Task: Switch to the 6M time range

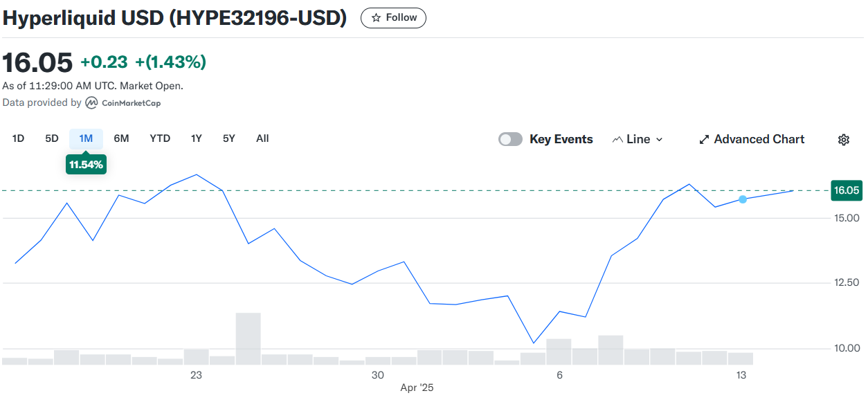Action: [121, 138]
